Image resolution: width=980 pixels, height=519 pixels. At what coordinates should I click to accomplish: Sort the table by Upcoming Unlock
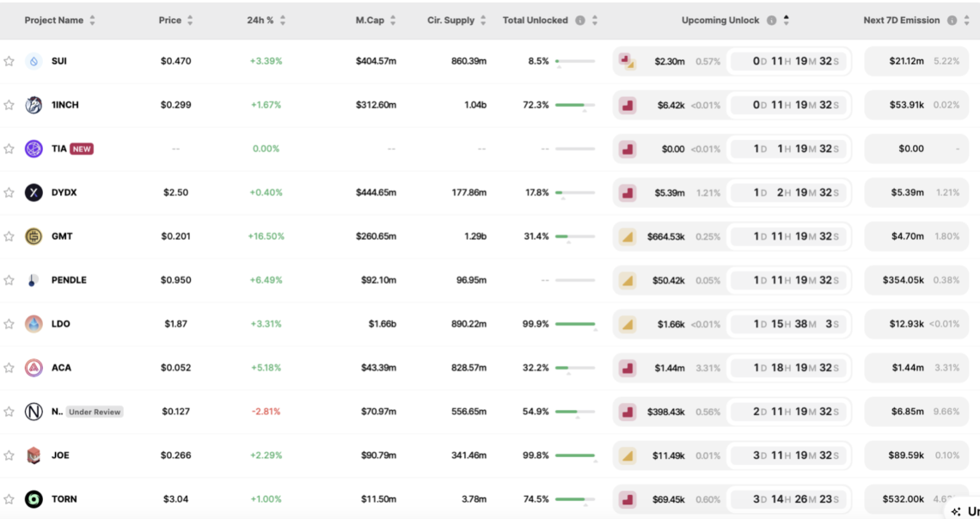pos(787,21)
